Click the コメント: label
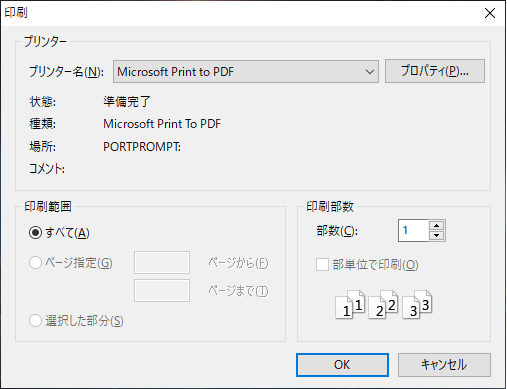Image resolution: width=507 pixels, height=389 pixels. click(47, 169)
